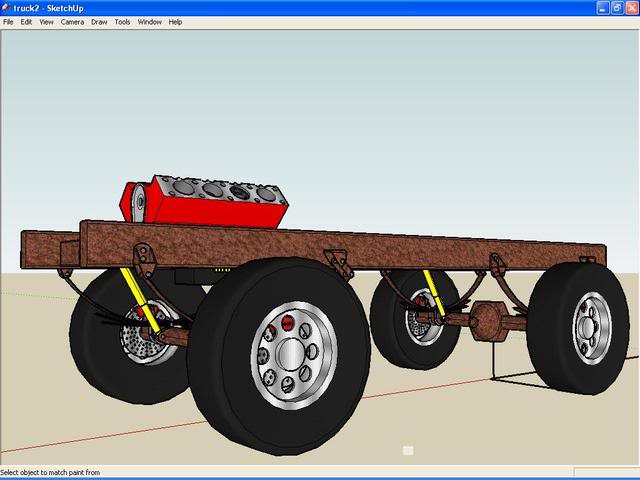
Task: Click the rightmost rear wheel's rim
Action: (592, 328)
